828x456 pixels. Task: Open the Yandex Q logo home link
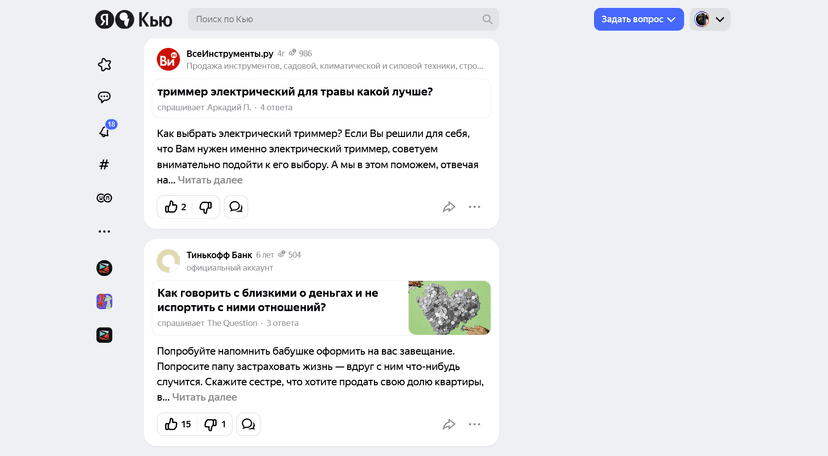click(134, 20)
